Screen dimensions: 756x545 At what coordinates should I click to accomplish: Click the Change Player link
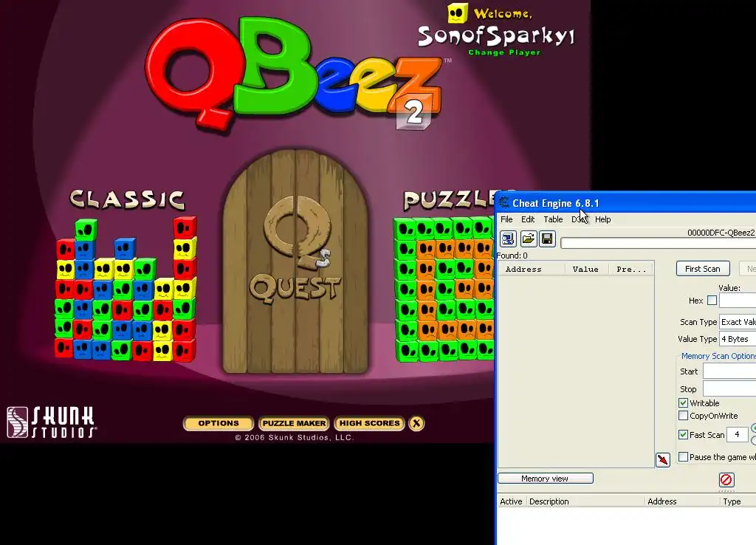click(x=504, y=52)
